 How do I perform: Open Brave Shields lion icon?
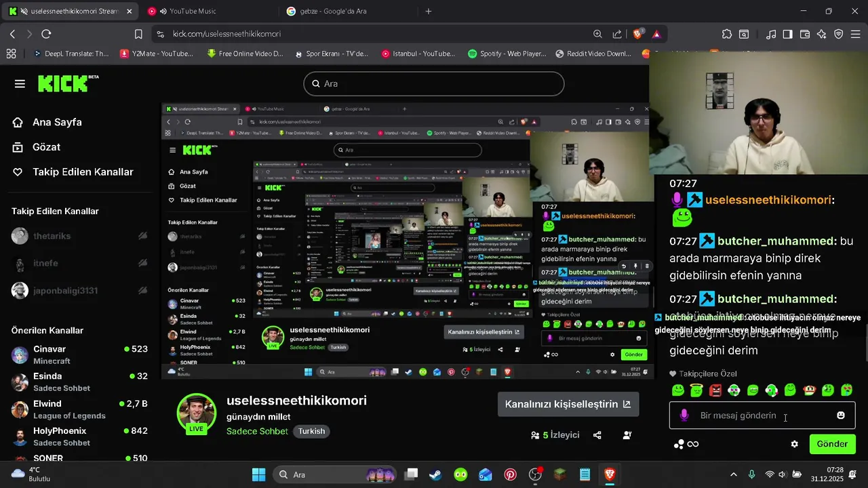point(638,34)
